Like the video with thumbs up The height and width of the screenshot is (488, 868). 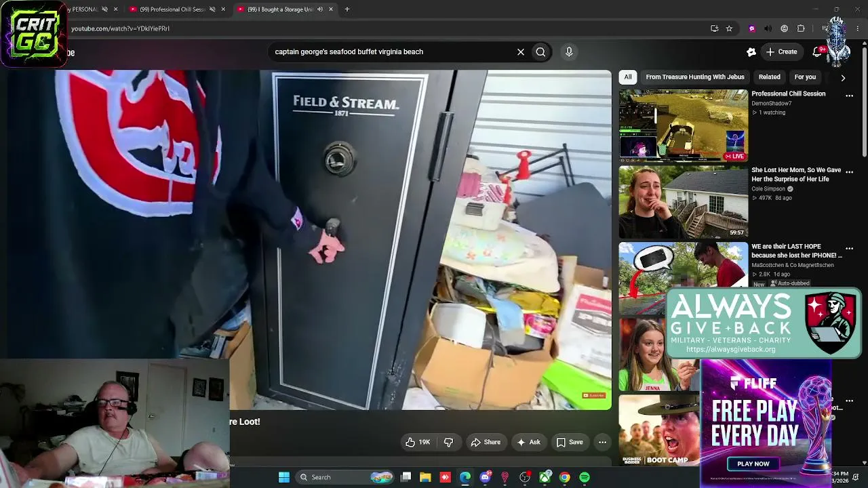click(418, 443)
